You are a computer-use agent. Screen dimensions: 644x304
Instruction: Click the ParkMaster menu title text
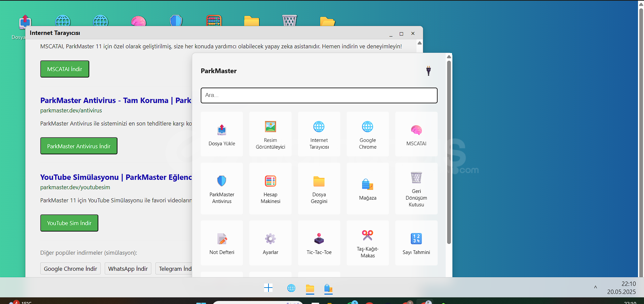tap(219, 71)
